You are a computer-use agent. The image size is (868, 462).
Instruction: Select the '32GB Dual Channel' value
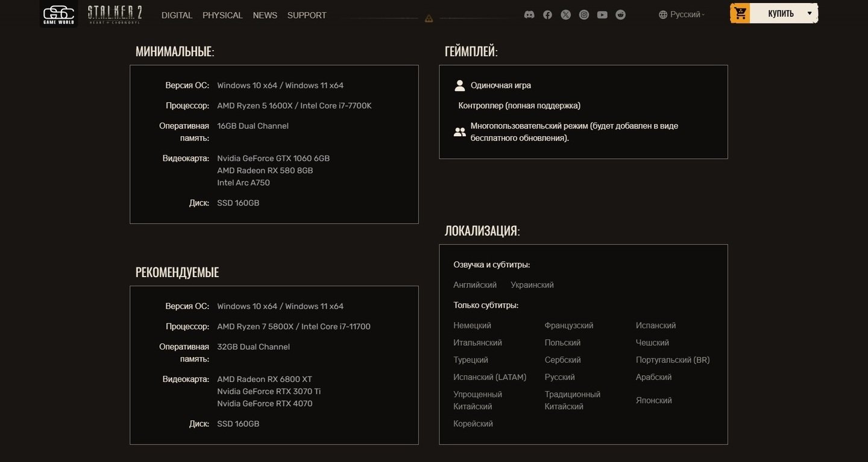click(x=253, y=347)
